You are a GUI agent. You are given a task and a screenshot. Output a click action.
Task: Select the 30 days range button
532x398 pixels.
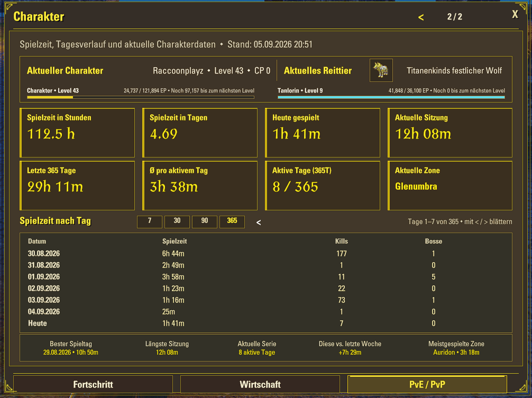coord(177,221)
